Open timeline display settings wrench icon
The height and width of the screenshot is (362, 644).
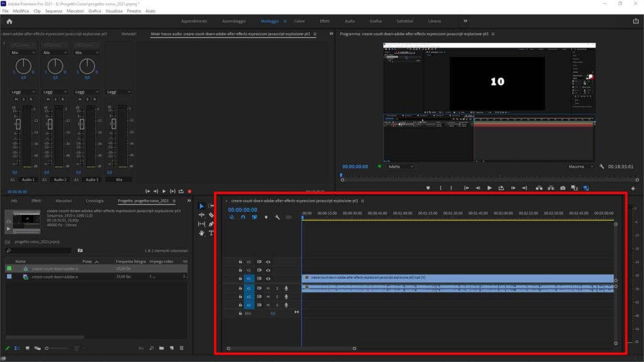pyautogui.click(x=277, y=217)
